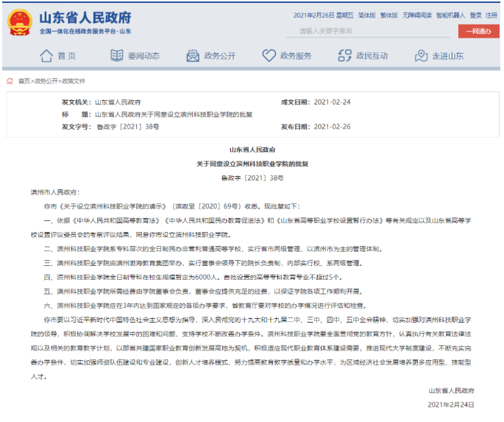Click the newspaper icon for 要闻动态

[117, 56]
